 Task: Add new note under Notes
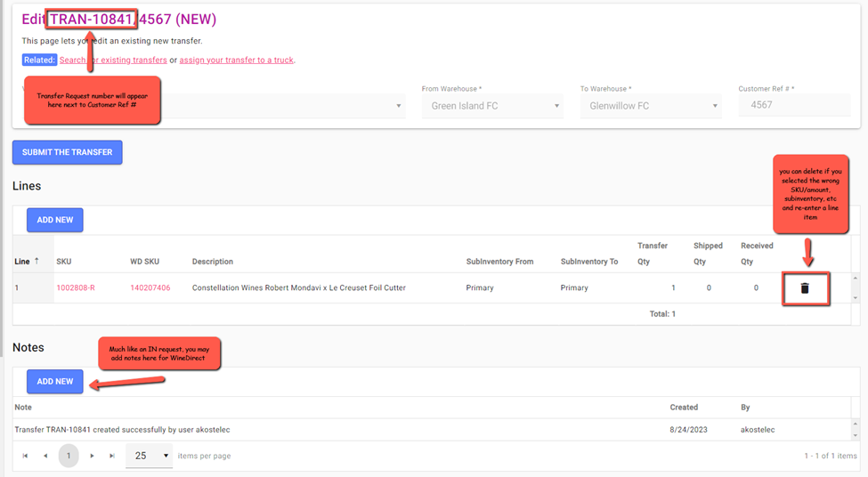pos(55,381)
